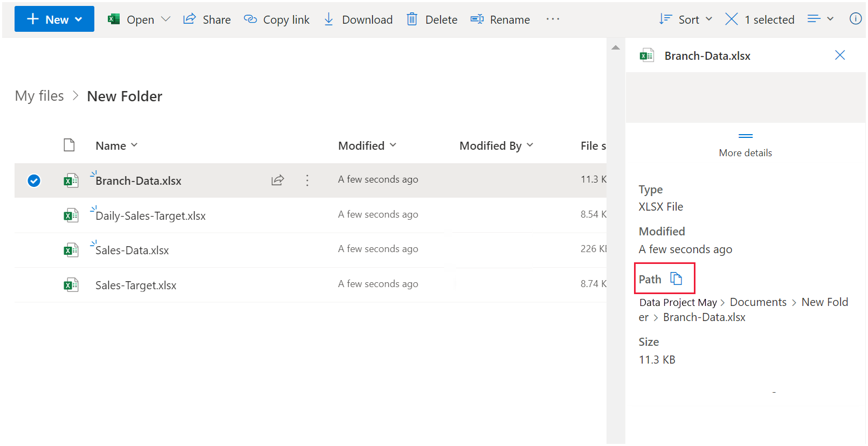Screen dimensions: 868x446
Task: Open Modified By column dropdown
Action: (x=497, y=145)
